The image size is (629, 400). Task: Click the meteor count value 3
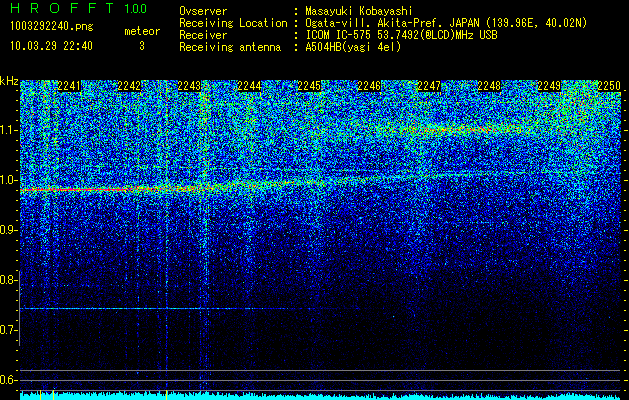142,46
